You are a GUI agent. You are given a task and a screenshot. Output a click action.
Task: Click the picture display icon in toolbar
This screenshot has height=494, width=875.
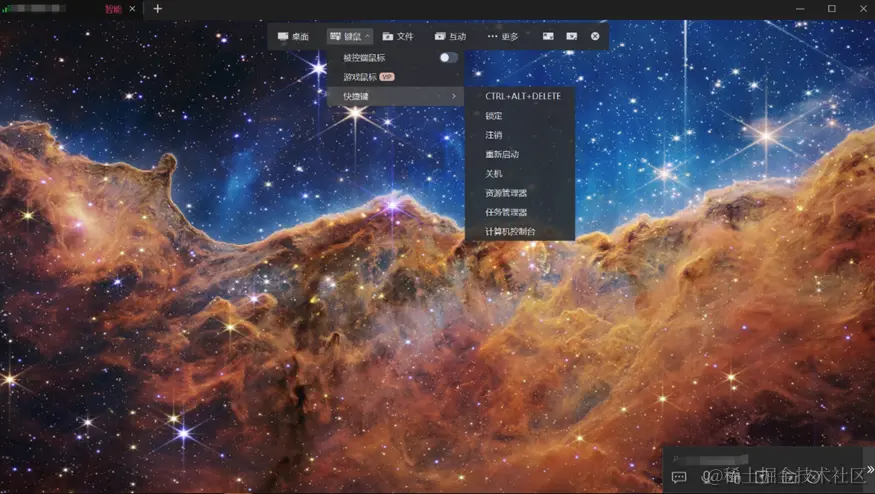(x=548, y=36)
